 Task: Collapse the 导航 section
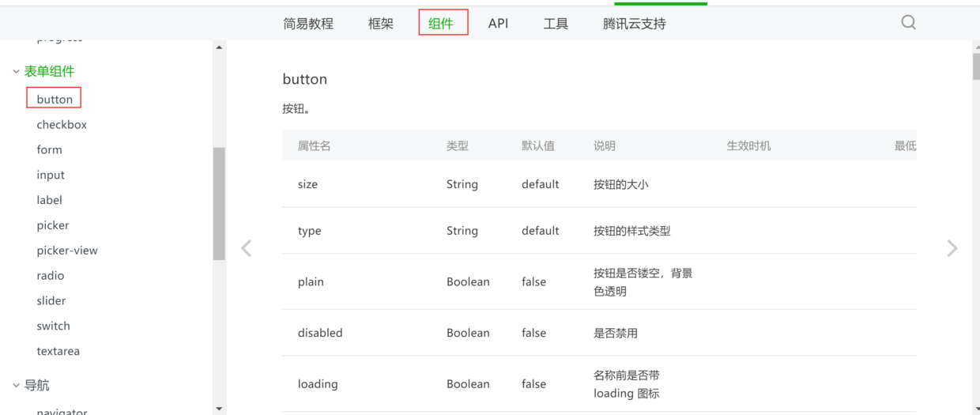pos(16,386)
